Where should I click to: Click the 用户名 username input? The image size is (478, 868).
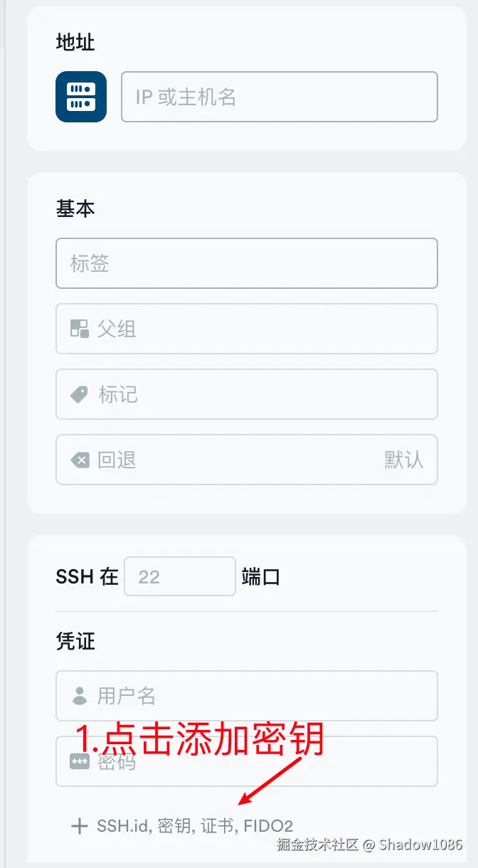click(246, 696)
